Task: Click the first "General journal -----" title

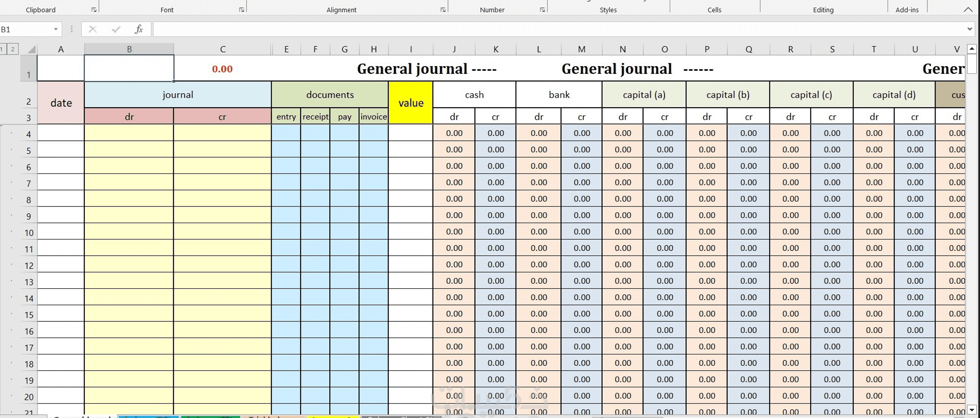Action: [427, 69]
